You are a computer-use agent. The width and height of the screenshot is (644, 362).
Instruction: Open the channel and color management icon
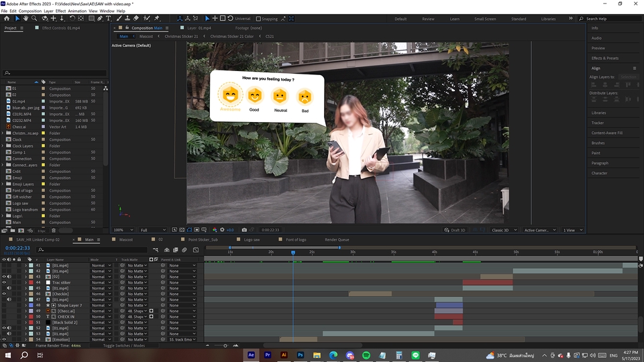pyautogui.click(x=215, y=230)
